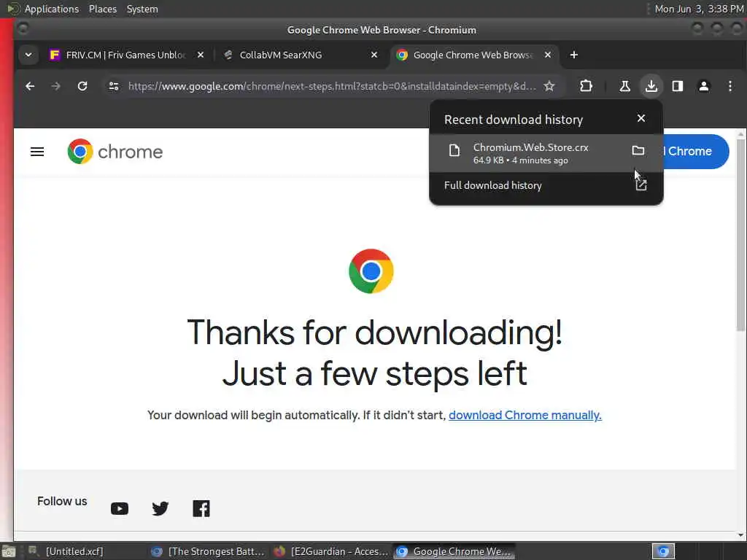Open Chromium.Web.Store.crx download entry
747x560 pixels.
(546, 153)
